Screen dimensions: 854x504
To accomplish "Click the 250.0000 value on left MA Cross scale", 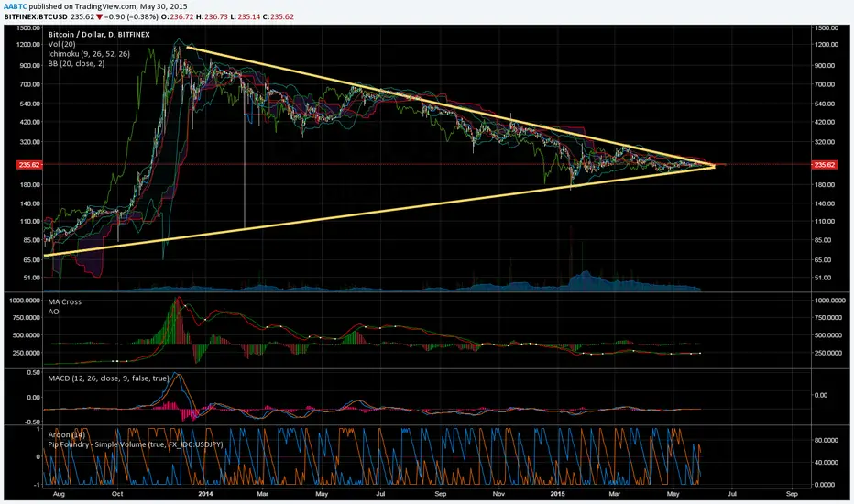I will 27,353.
